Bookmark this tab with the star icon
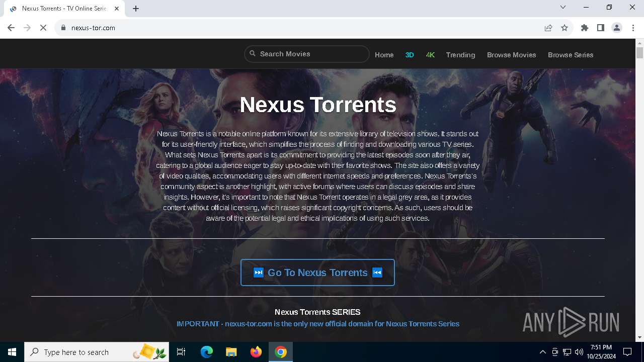This screenshot has width=644, height=362. pyautogui.click(x=565, y=28)
